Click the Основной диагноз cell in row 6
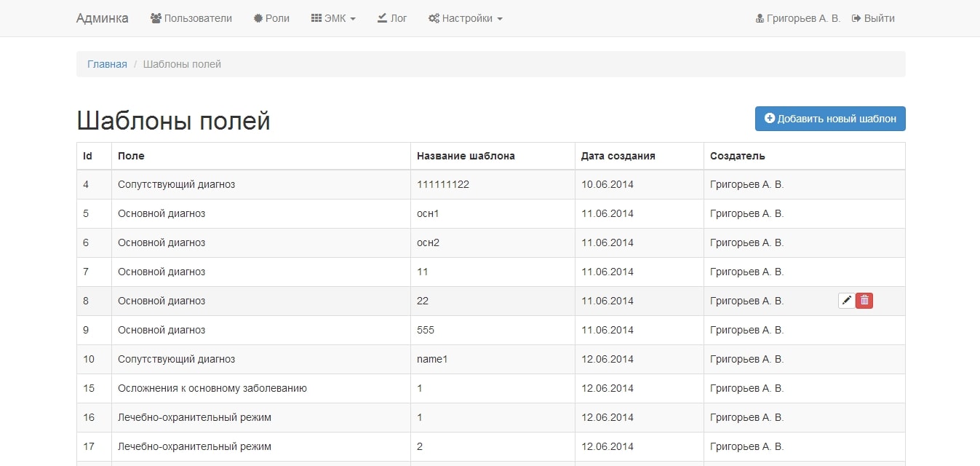 [260, 242]
